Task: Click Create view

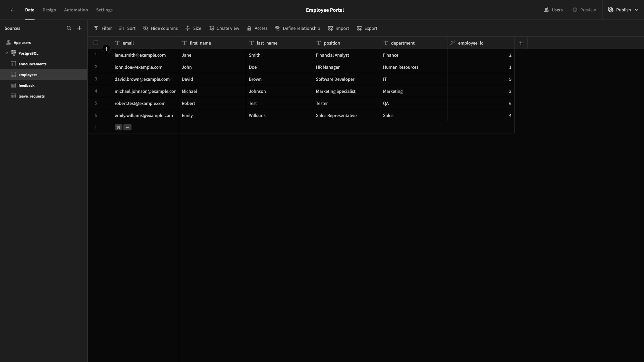Action: click(x=224, y=28)
